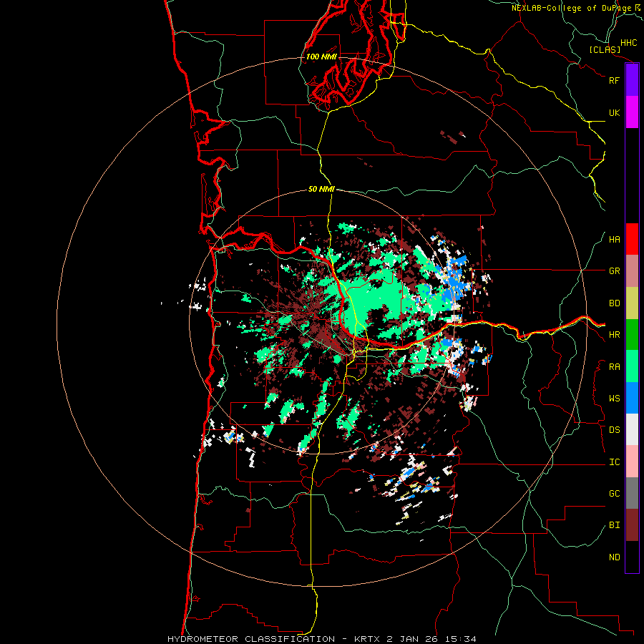Click the 50 NMI range ring label

coord(321,189)
